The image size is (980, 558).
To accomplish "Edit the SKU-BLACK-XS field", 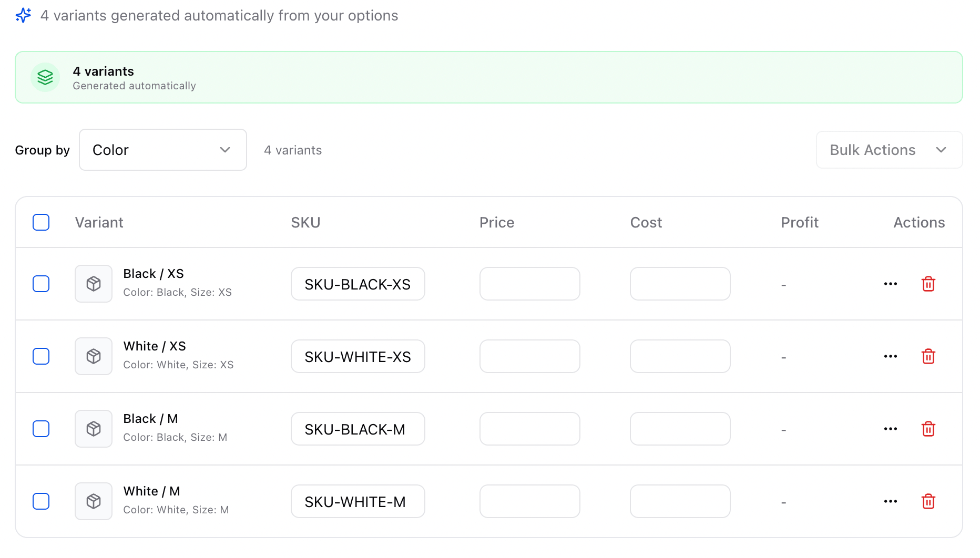I will click(358, 284).
